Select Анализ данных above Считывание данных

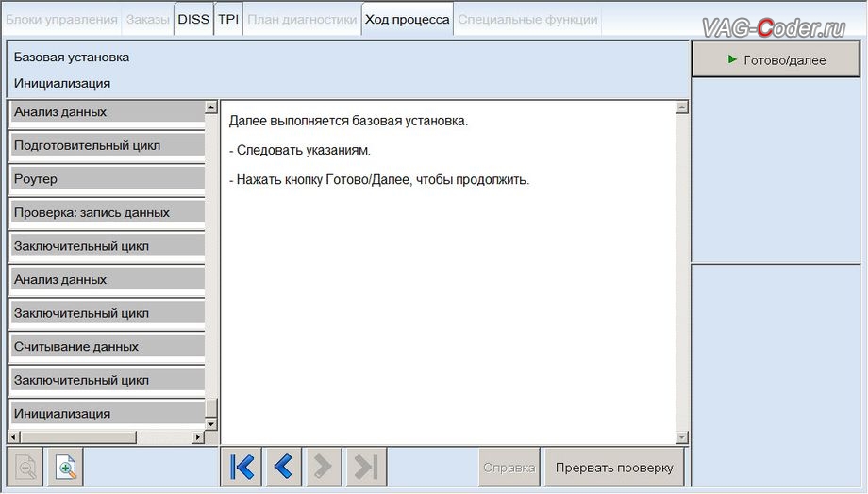pos(108,279)
